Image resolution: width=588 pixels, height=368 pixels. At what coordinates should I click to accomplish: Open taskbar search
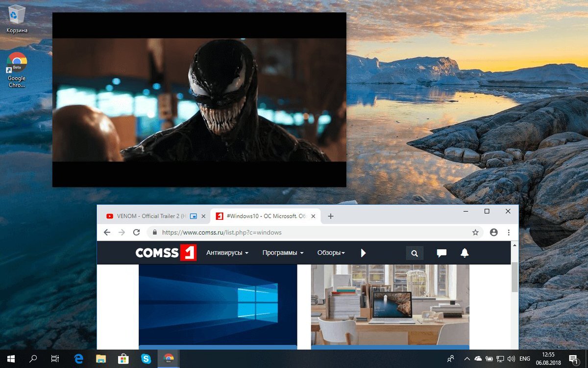[33, 359]
